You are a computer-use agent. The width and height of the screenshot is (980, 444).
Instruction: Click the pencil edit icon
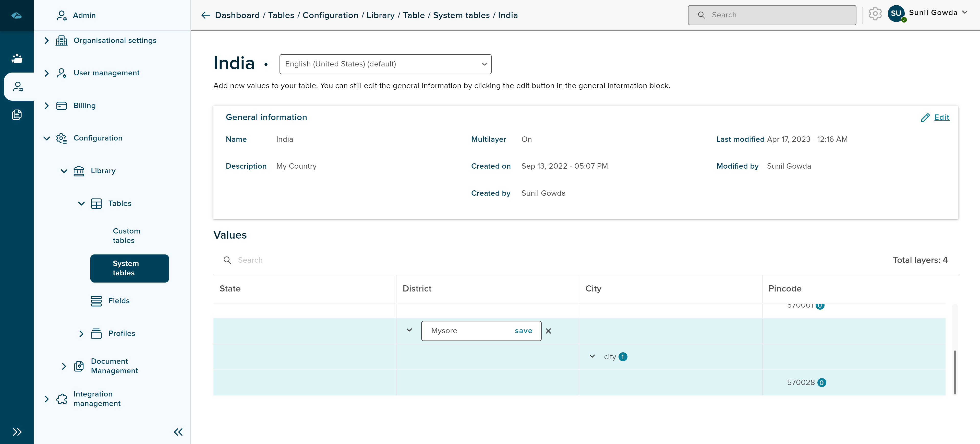coord(925,118)
